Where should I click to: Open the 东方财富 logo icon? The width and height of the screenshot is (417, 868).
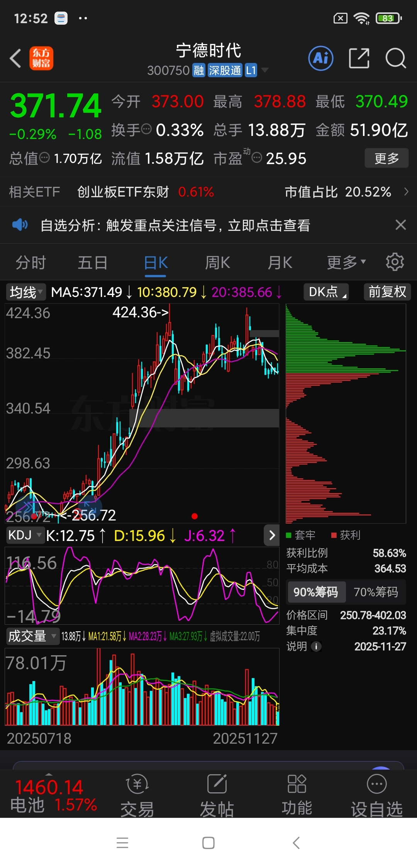point(41,58)
